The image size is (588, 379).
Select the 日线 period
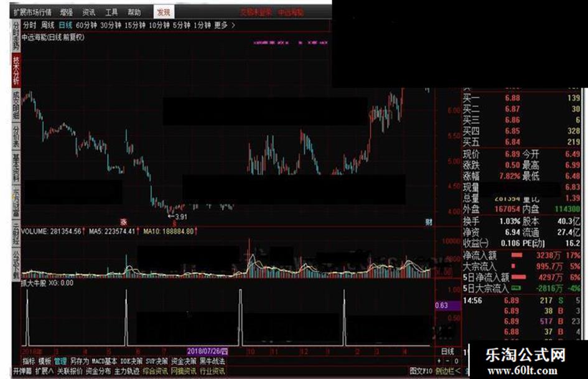[65, 25]
